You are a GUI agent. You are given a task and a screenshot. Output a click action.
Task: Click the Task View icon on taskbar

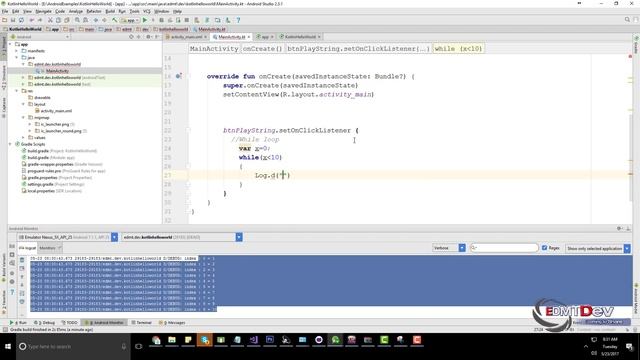point(139,346)
